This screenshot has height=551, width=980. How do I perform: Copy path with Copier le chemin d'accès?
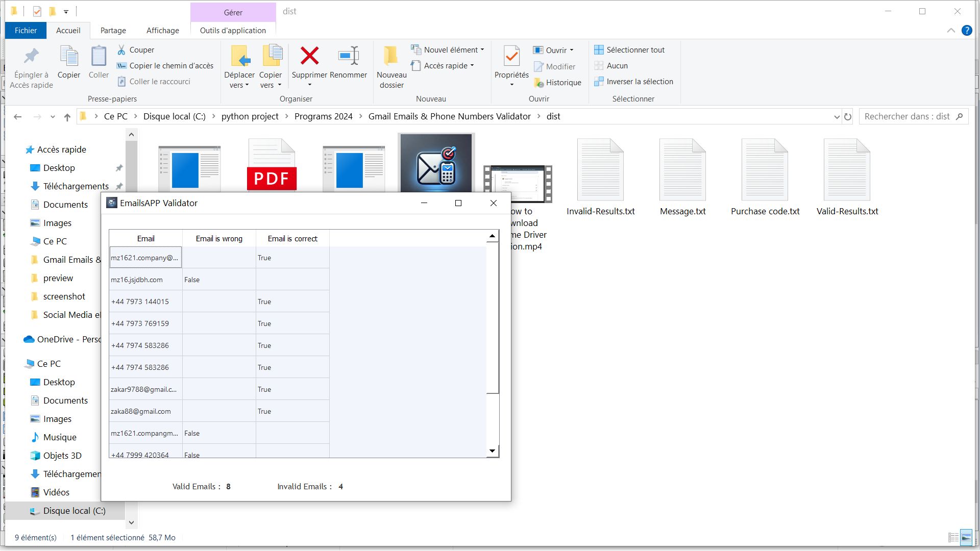(x=165, y=66)
